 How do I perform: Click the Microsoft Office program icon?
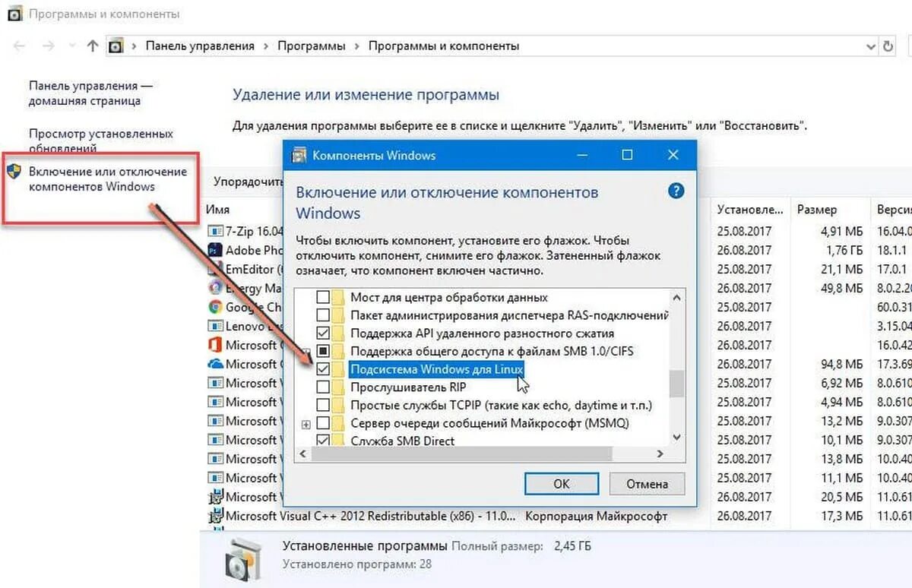pyautogui.click(x=215, y=345)
